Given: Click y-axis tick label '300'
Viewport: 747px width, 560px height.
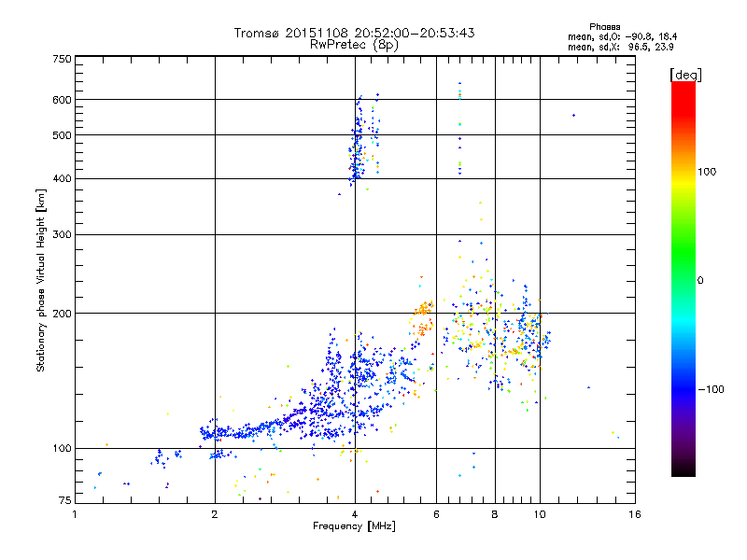Looking at the screenshot, I should point(63,235).
